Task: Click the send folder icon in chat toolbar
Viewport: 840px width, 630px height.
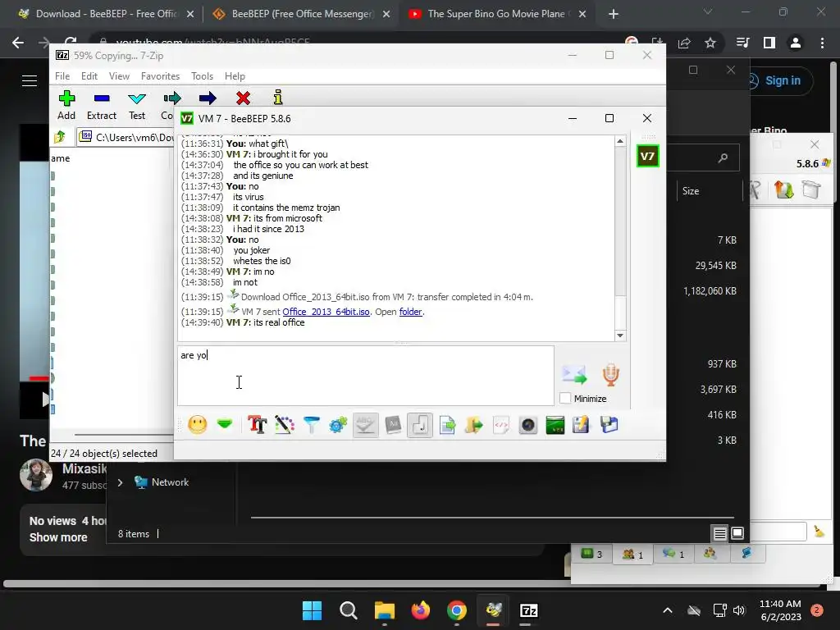Action: pyautogui.click(x=474, y=426)
